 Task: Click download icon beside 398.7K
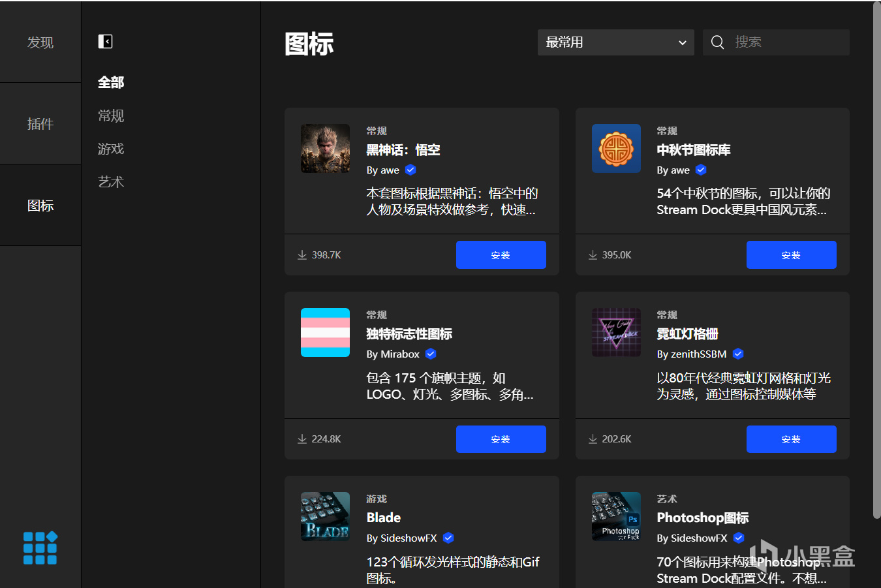point(302,255)
